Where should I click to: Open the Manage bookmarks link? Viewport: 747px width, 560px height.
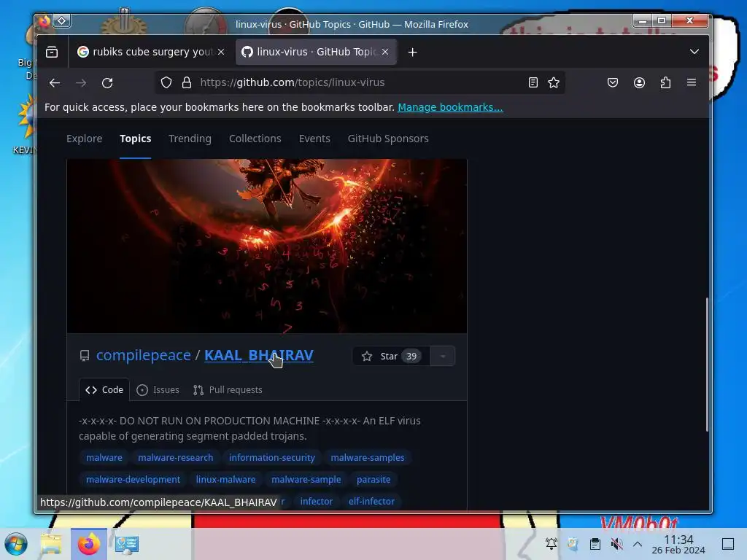tap(450, 107)
